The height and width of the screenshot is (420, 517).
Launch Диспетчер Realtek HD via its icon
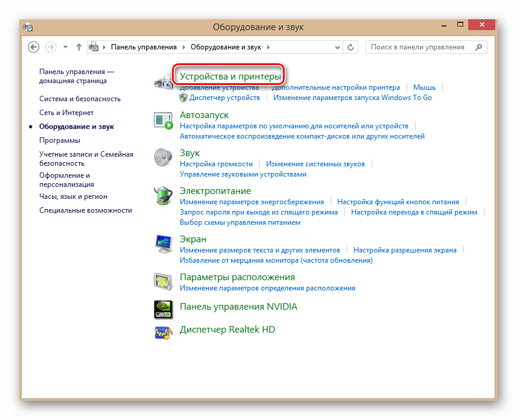pos(163,331)
